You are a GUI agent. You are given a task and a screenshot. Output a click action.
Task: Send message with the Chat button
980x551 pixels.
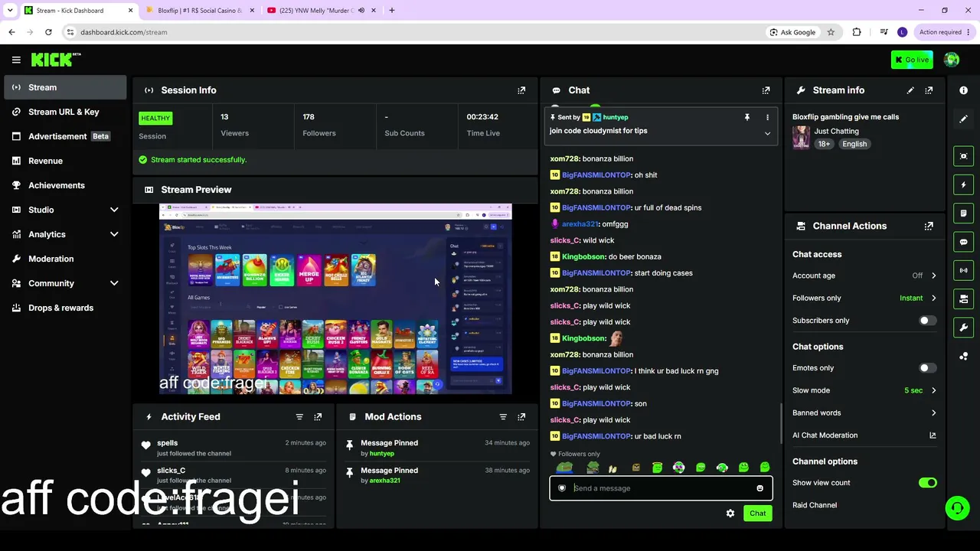tap(757, 514)
